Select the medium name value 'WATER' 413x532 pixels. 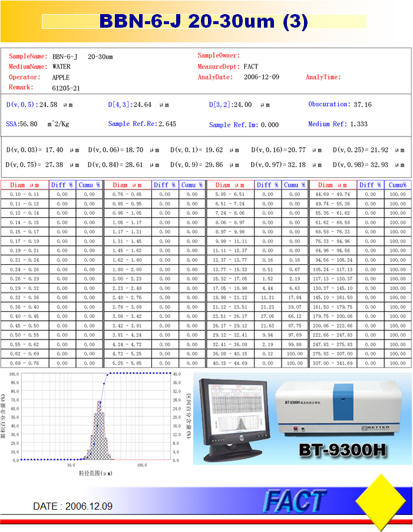coord(61,67)
